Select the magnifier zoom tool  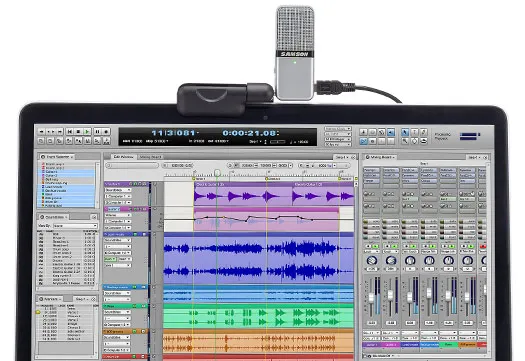click(x=405, y=141)
